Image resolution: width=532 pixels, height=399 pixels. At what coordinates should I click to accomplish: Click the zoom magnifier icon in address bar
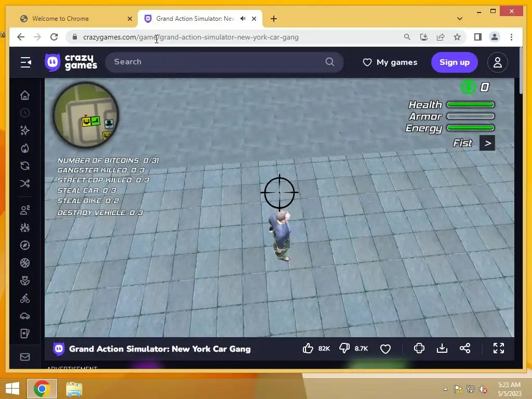coord(407,37)
